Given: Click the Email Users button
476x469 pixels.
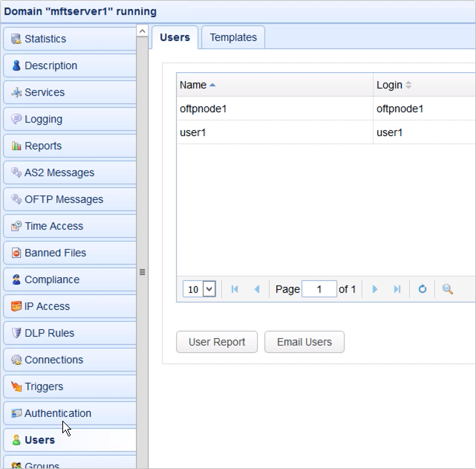Looking at the screenshot, I should (304, 342).
